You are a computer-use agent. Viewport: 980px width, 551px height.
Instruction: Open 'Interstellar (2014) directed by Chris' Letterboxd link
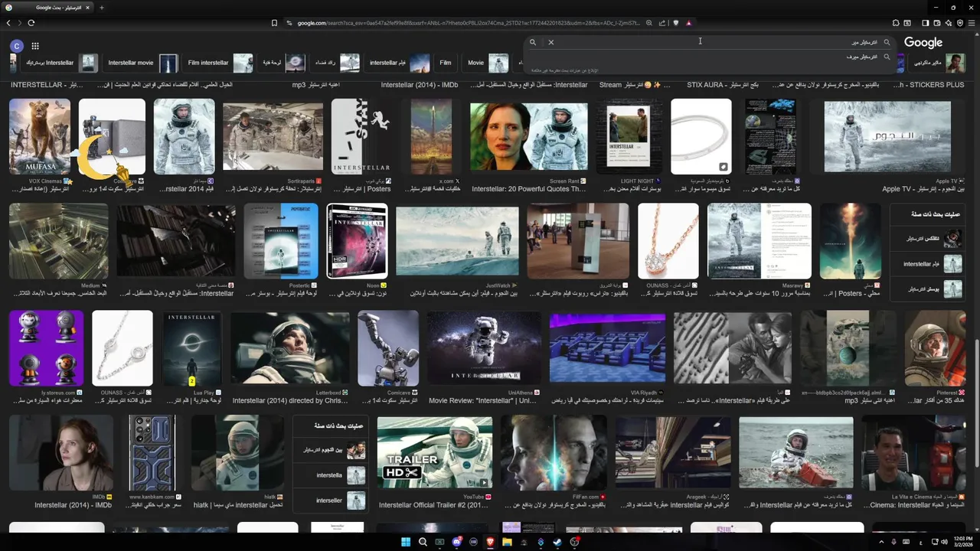click(x=289, y=400)
